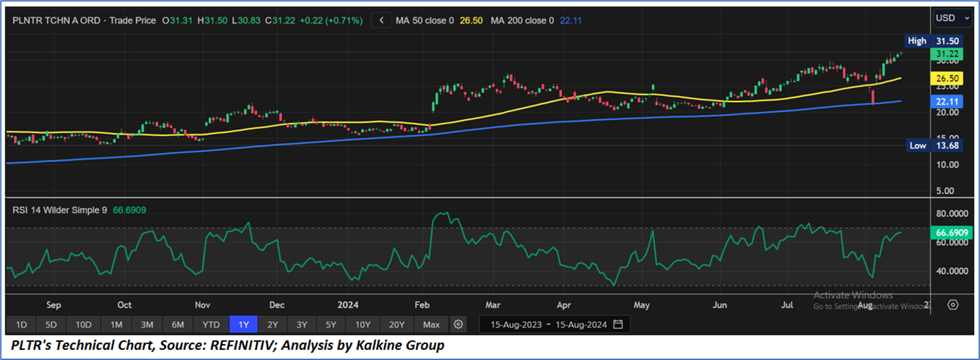The height and width of the screenshot is (360, 980).
Task: Choose the 2Y range
Action: (x=272, y=324)
